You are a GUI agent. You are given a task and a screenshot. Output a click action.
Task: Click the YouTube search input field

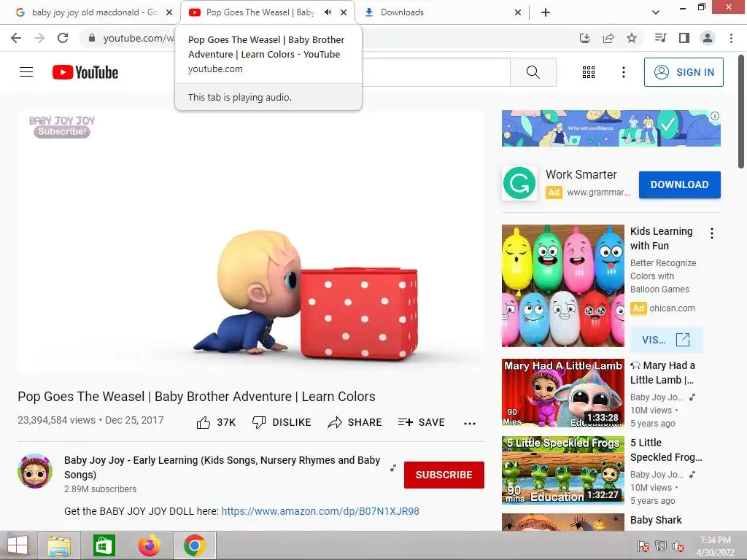(436, 72)
